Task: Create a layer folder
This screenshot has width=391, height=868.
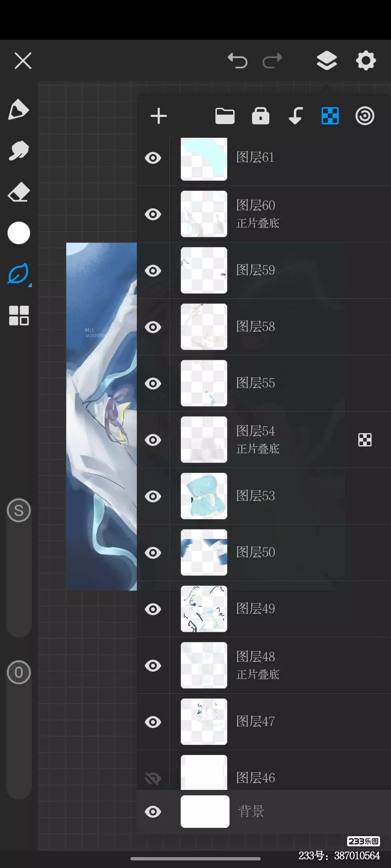Action: pos(225,116)
